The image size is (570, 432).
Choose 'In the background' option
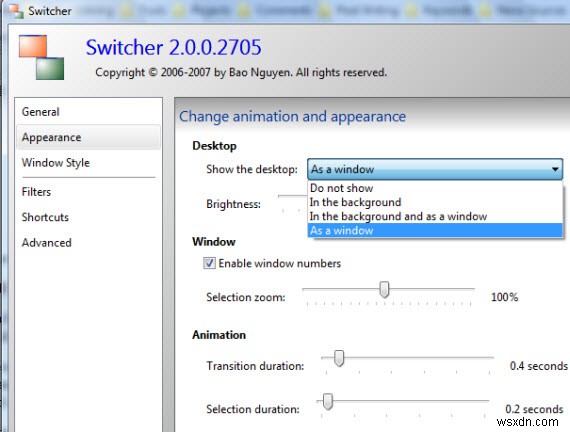[x=435, y=202]
